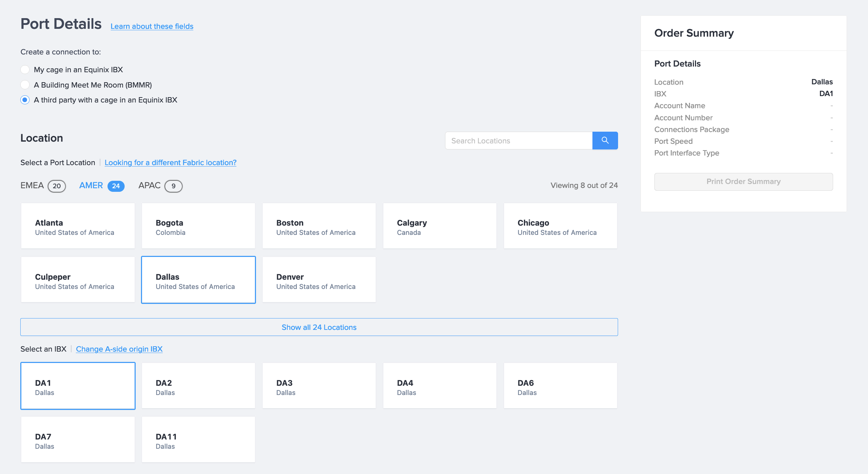
Task: Switch to EMEA region tab
Action: pyautogui.click(x=43, y=186)
